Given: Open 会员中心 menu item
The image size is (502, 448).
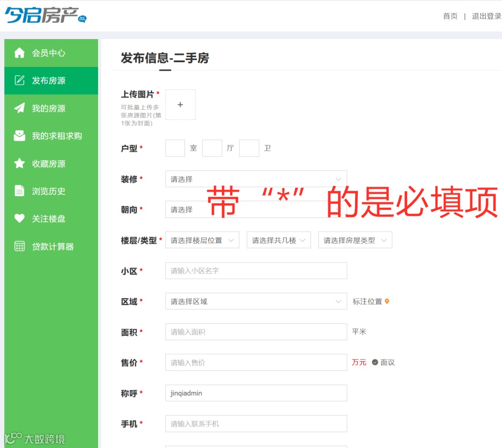Looking at the screenshot, I should tap(51, 53).
